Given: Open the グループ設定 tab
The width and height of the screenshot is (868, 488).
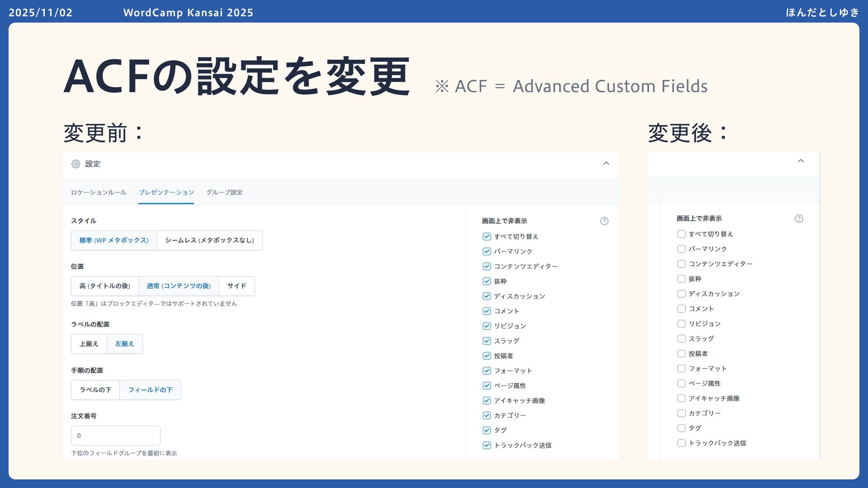Looking at the screenshot, I should (224, 192).
